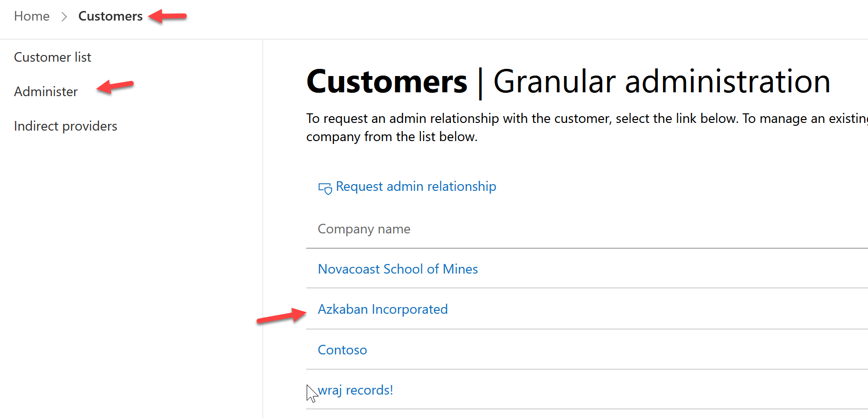Click the Request admin relationship link

(416, 187)
